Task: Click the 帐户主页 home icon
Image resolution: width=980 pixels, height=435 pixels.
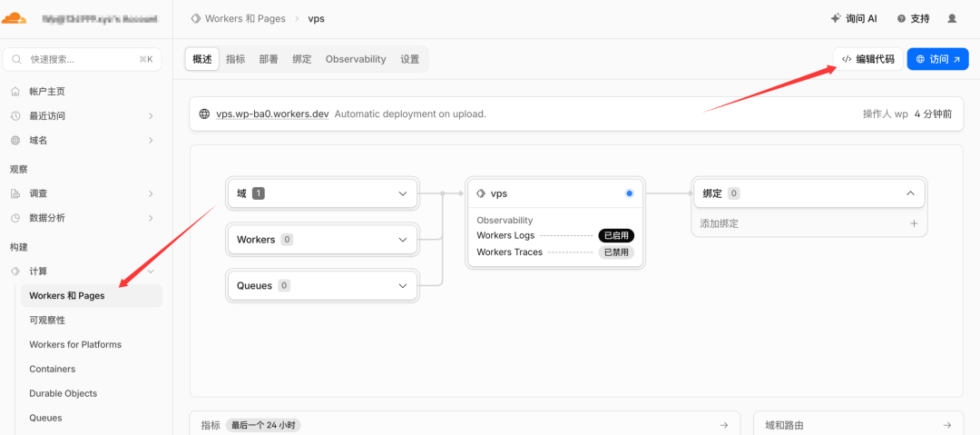Action: pos(15,92)
